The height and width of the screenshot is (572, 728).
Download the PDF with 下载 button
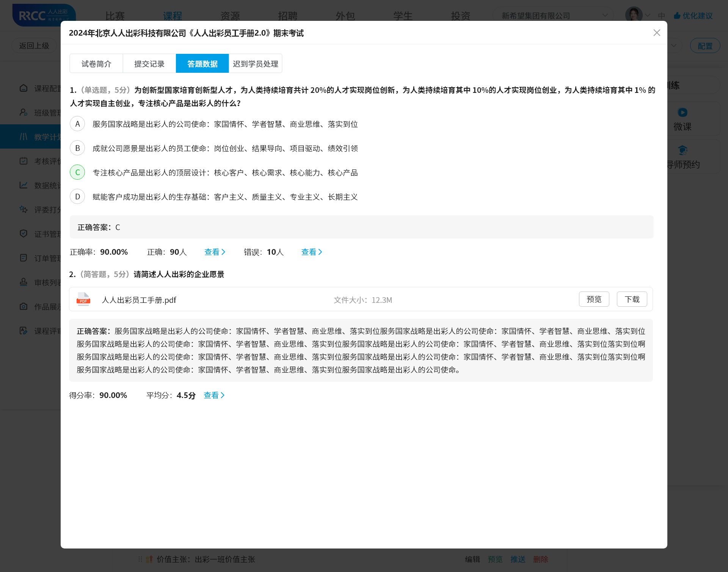[x=632, y=299]
